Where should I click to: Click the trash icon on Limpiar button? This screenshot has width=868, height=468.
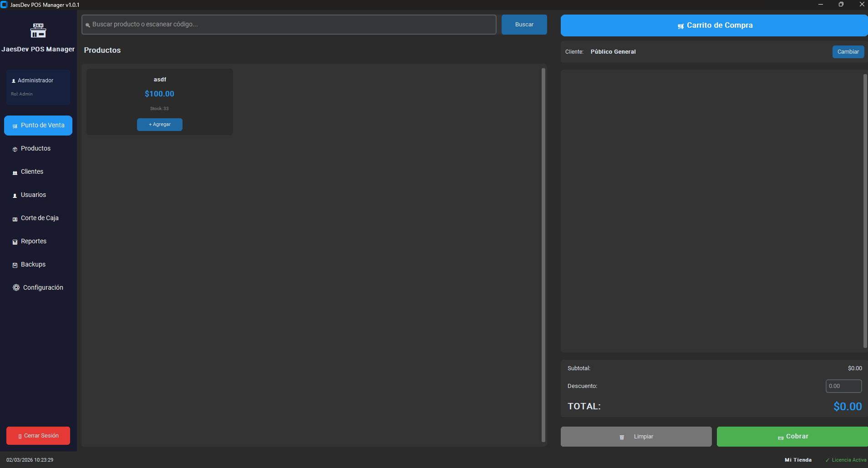(622, 437)
